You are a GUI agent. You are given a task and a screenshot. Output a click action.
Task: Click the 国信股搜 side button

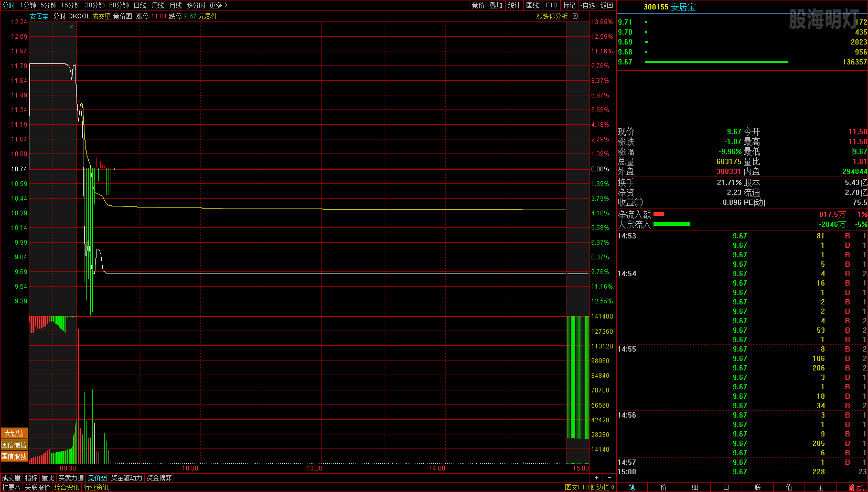[14, 456]
